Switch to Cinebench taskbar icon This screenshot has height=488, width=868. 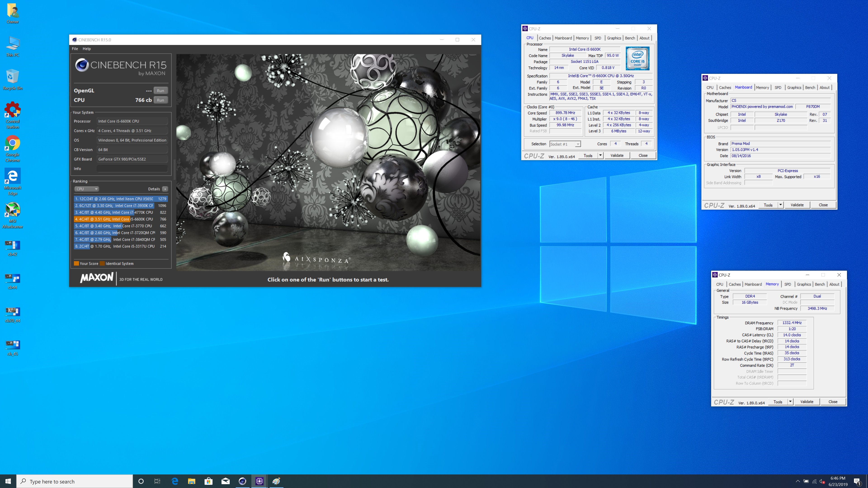[x=242, y=481]
